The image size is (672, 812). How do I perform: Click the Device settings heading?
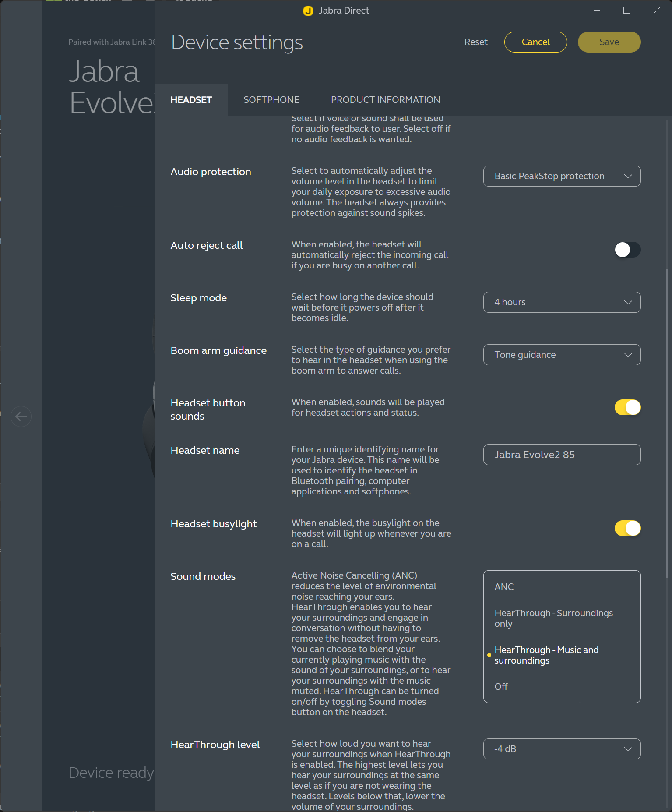237,42
